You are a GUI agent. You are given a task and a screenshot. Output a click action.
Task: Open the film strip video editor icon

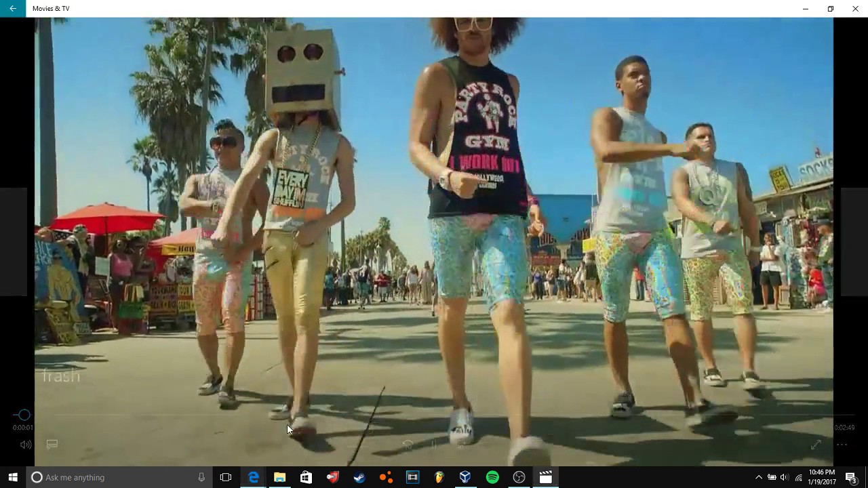pos(412,477)
